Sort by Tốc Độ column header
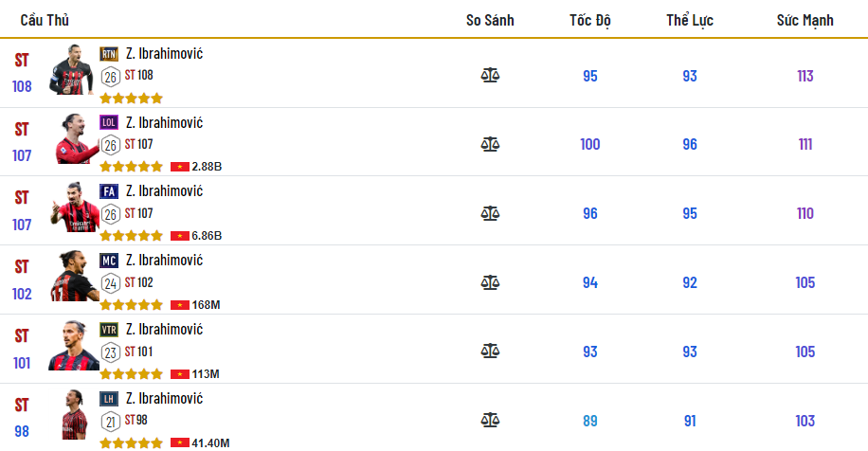This screenshot has width=868, height=451. click(x=589, y=20)
